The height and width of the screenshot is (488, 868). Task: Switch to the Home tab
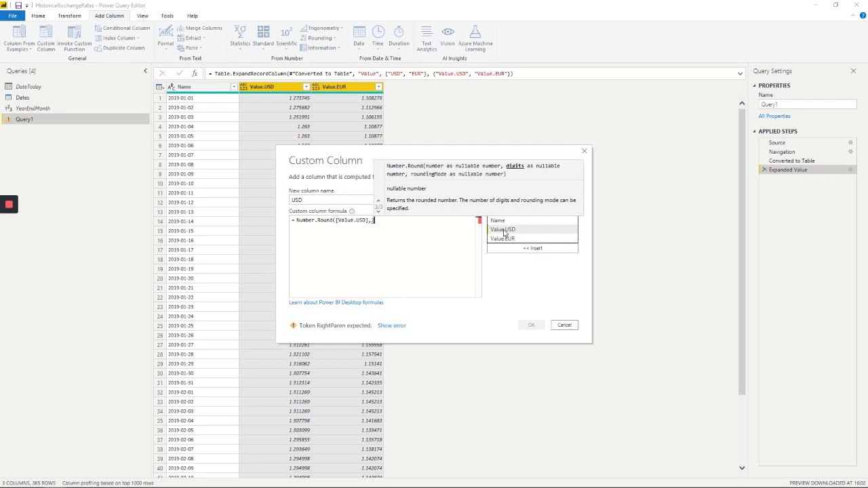point(38,16)
